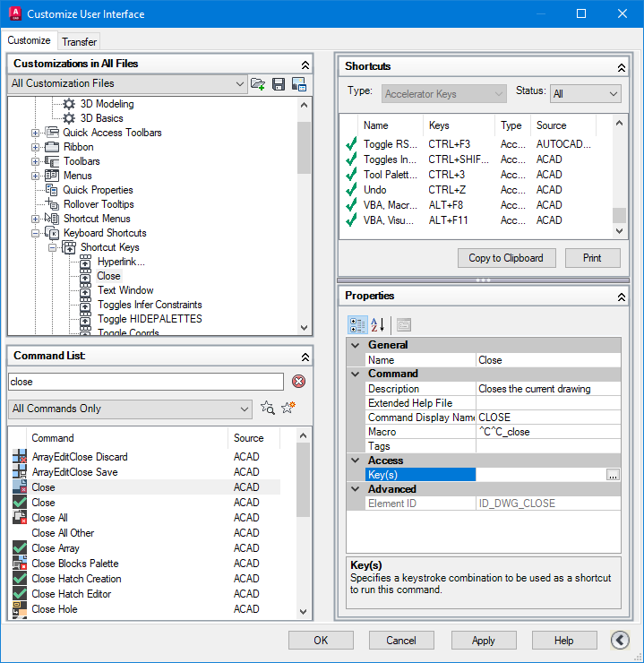
Task: Click the save customization files icon
Action: 278,83
